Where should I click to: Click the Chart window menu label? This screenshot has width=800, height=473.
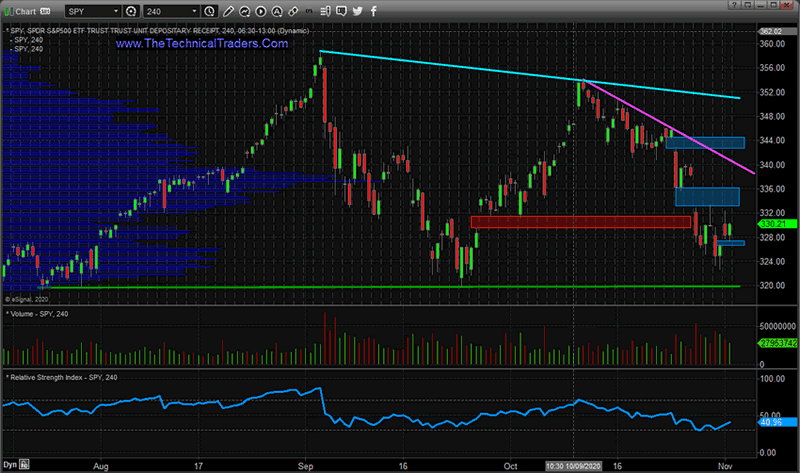pos(26,11)
